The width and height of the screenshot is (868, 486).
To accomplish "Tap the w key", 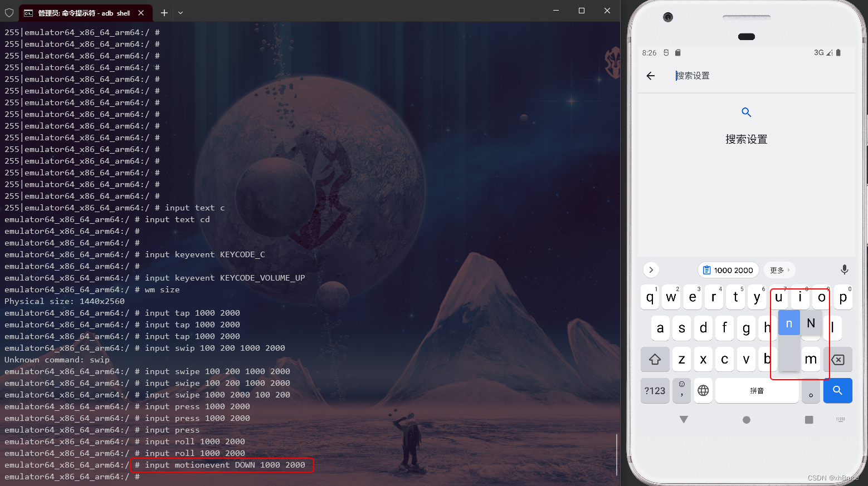I will (x=671, y=297).
